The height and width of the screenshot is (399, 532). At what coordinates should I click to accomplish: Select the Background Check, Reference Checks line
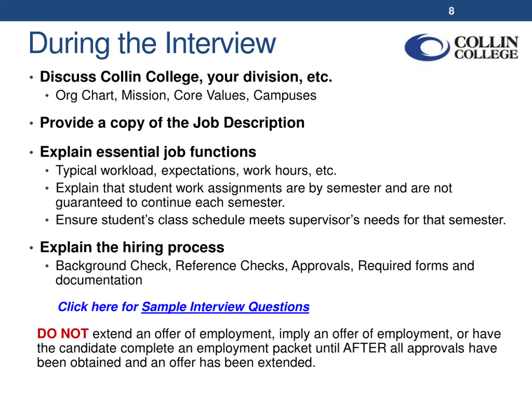click(265, 266)
